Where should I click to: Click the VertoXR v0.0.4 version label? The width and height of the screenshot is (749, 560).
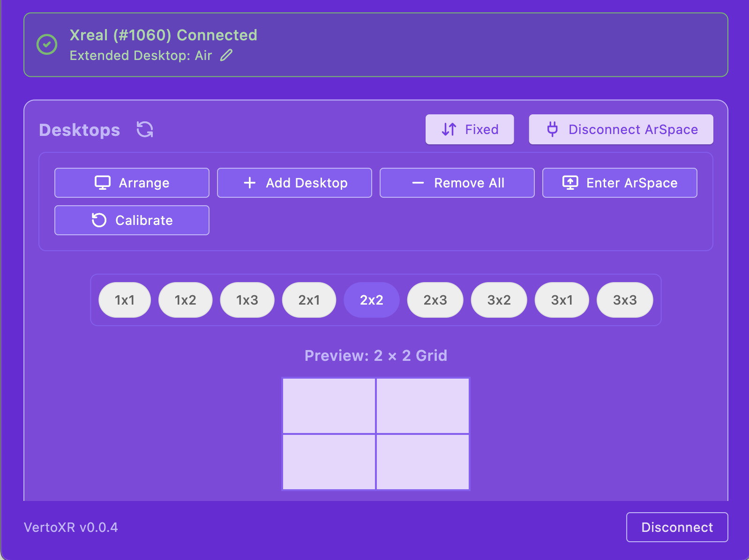point(71,527)
